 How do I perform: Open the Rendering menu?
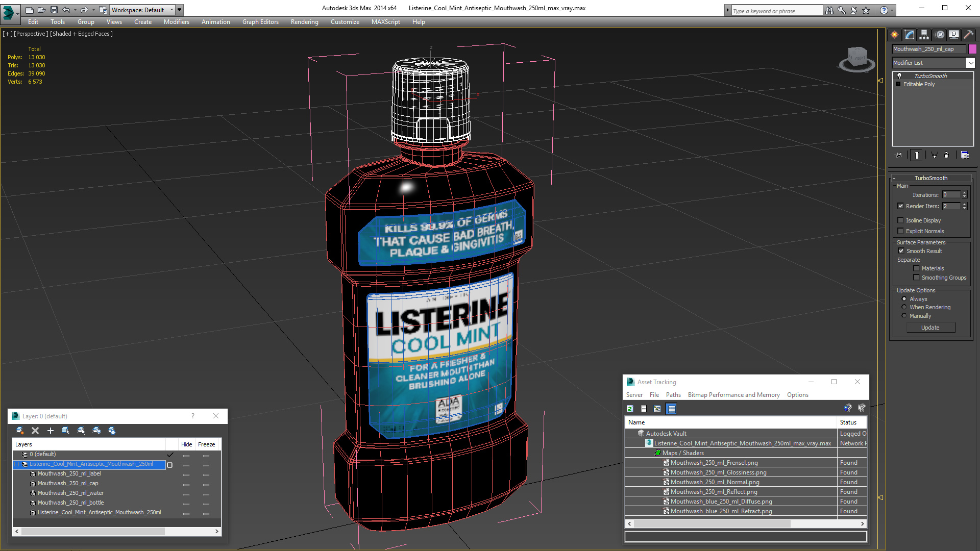(304, 22)
